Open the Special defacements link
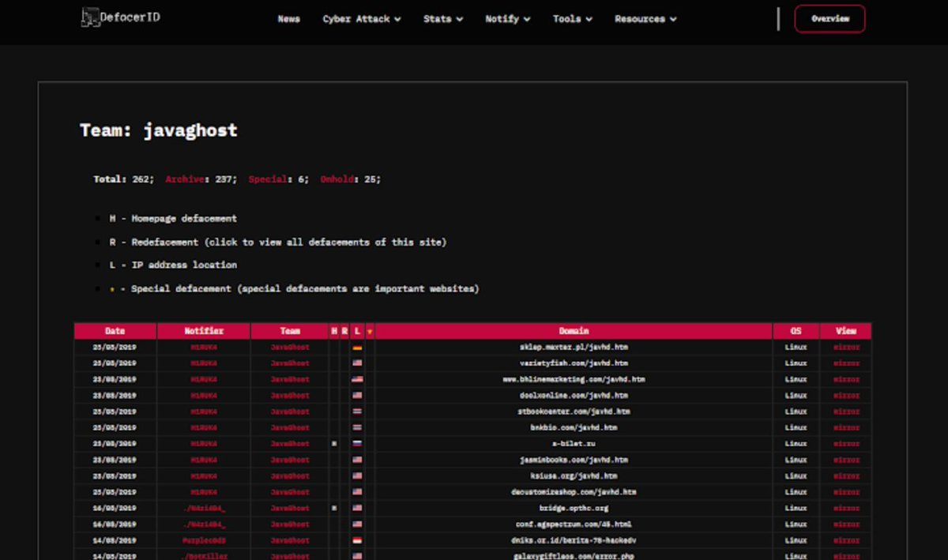This screenshot has width=948, height=560. pos(268,179)
